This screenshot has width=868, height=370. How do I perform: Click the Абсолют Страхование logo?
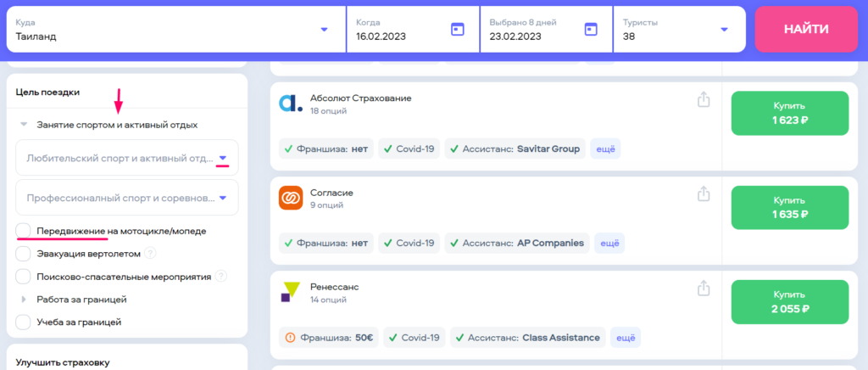(x=291, y=104)
